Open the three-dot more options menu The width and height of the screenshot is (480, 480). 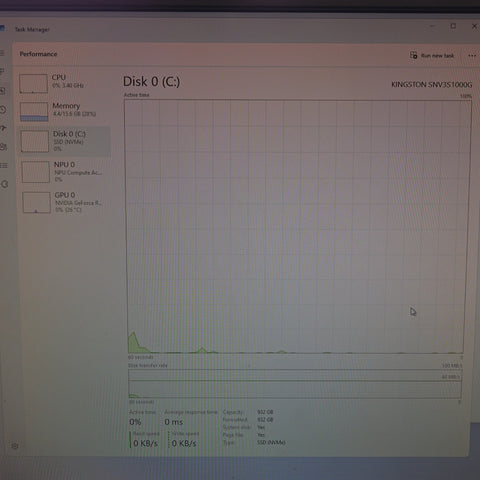[x=472, y=56]
